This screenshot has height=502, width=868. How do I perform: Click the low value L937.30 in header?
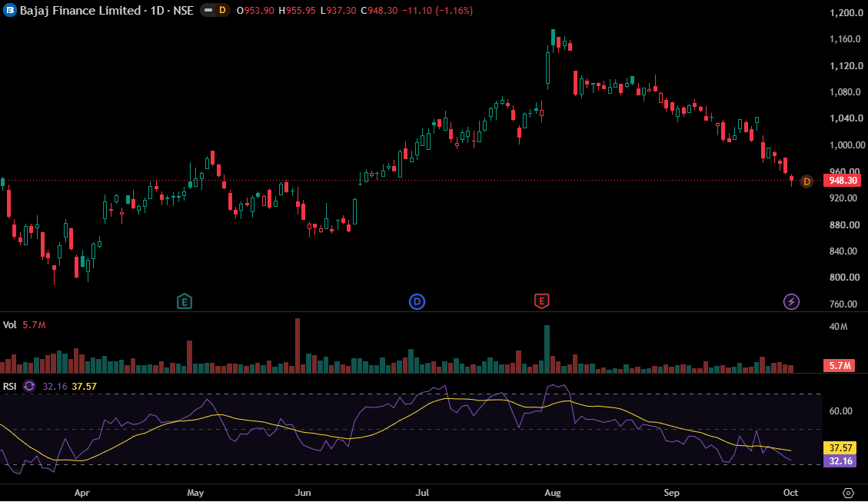point(338,11)
